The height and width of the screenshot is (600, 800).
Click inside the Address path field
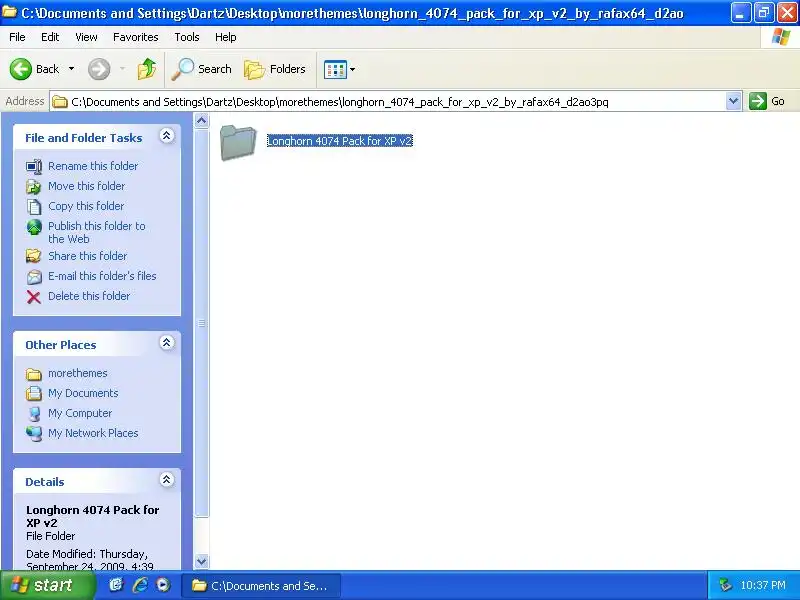coord(388,102)
